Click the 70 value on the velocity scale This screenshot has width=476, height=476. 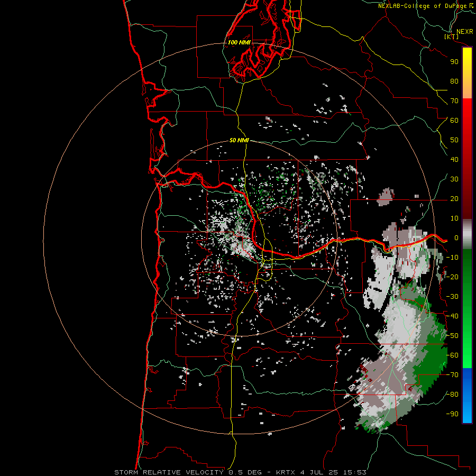[454, 101]
